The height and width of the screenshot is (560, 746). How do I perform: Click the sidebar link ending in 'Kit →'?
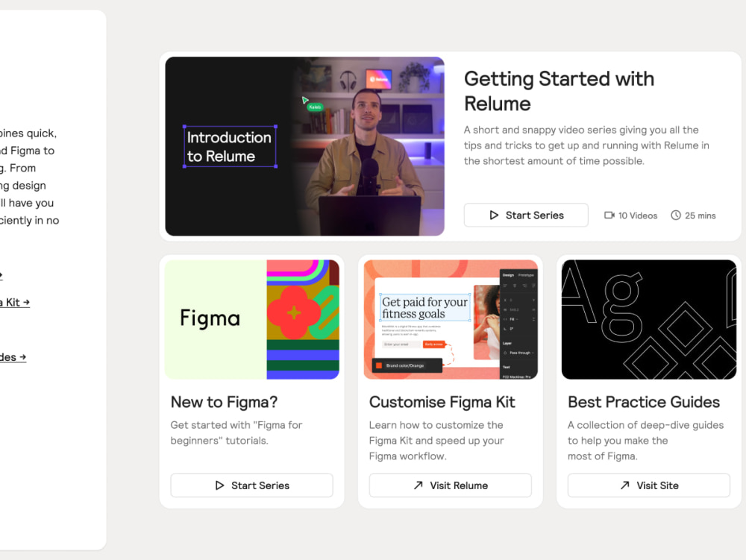point(15,302)
